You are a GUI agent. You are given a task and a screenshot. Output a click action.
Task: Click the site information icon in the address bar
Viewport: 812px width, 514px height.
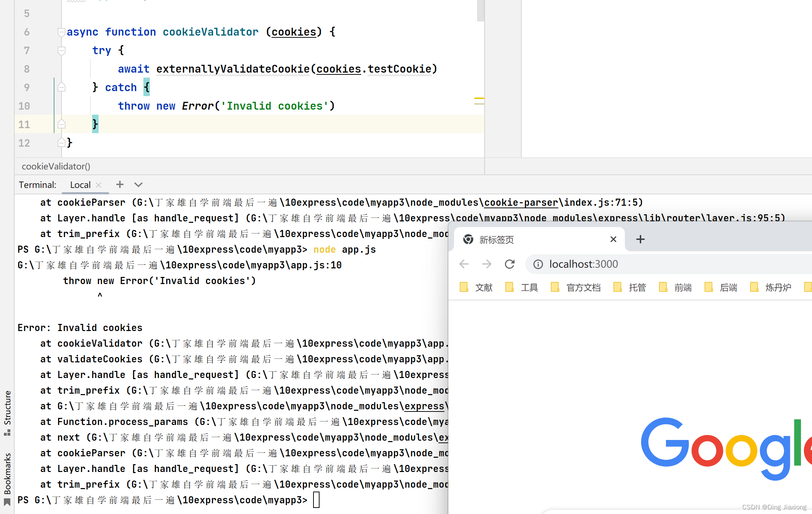[x=538, y=264]
